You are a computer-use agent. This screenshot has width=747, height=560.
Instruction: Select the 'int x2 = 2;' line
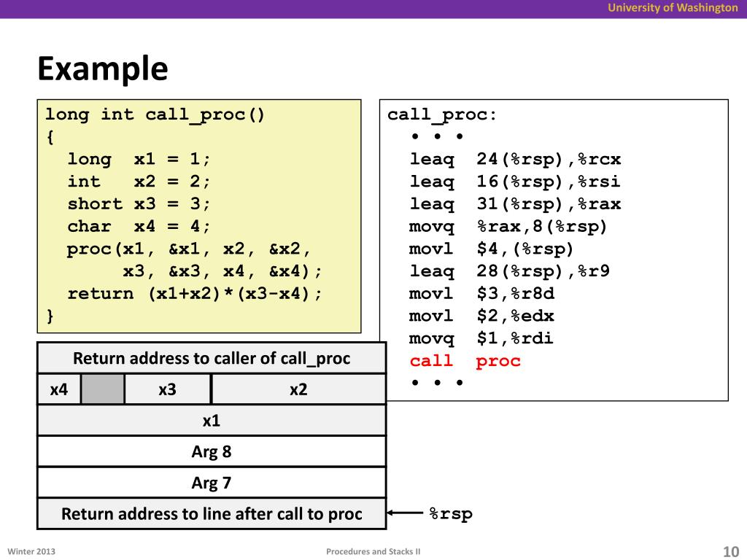click(x=139, y=182)
